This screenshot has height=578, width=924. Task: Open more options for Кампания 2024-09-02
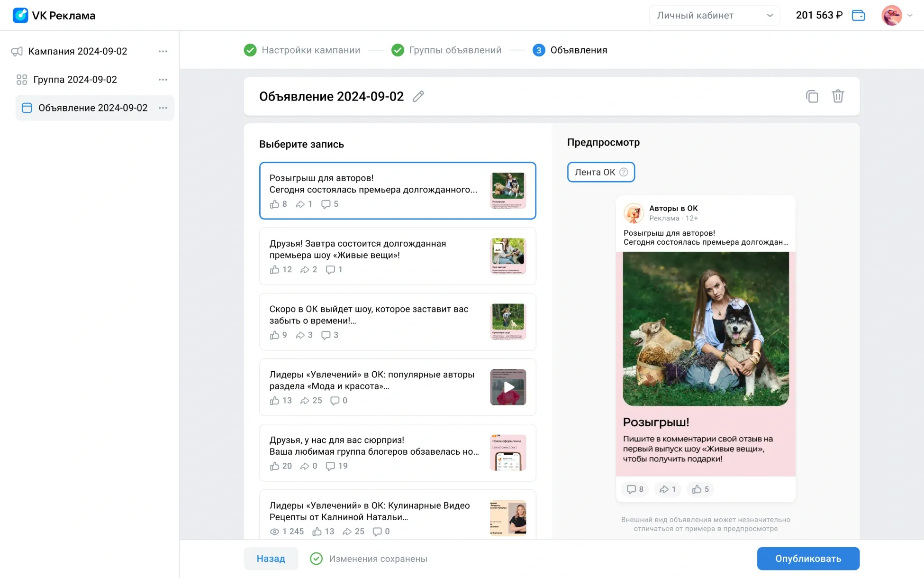[163, 51]
